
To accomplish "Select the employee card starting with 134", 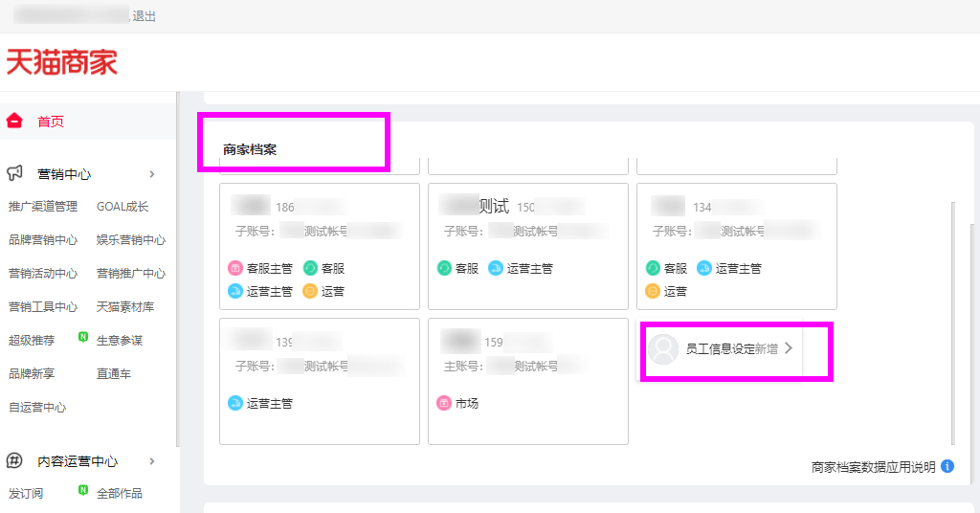I will [737, 246].
